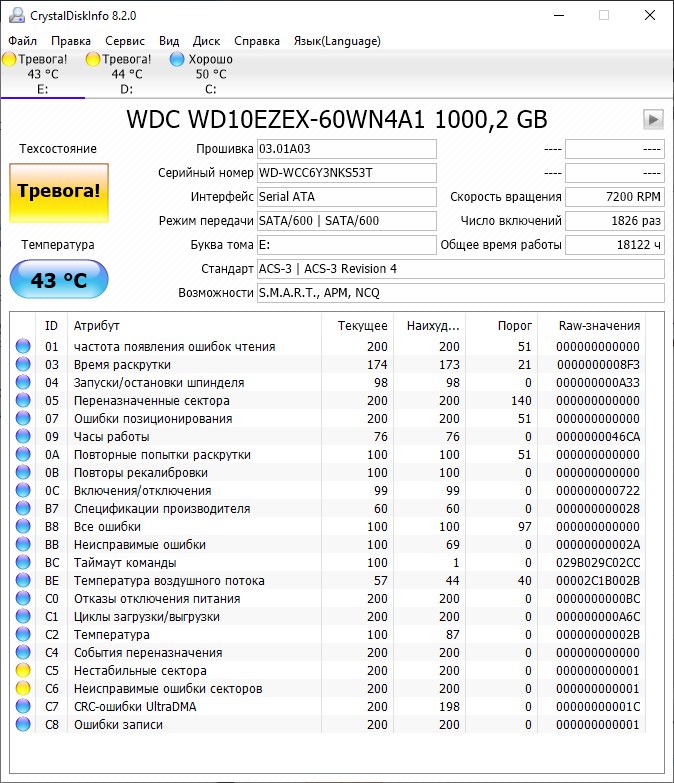Image resolution: width=674 pixels, height=783 pixels.
Task: Click the ID column header
Action: coord(51,326)
